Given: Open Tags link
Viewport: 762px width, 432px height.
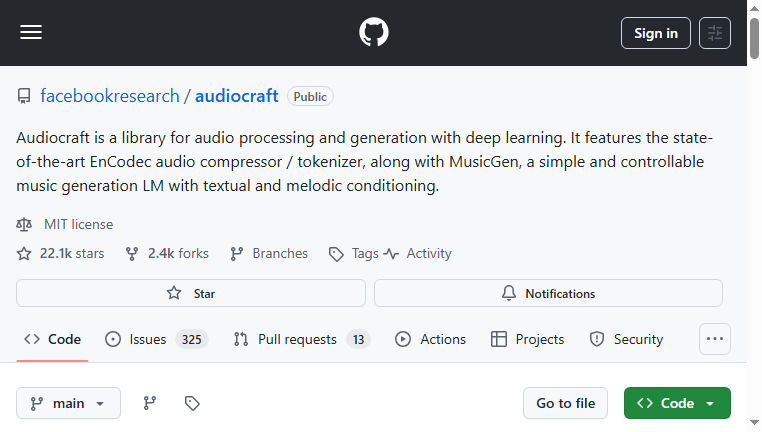Looking at the screenshot, I should pos(365,254).
